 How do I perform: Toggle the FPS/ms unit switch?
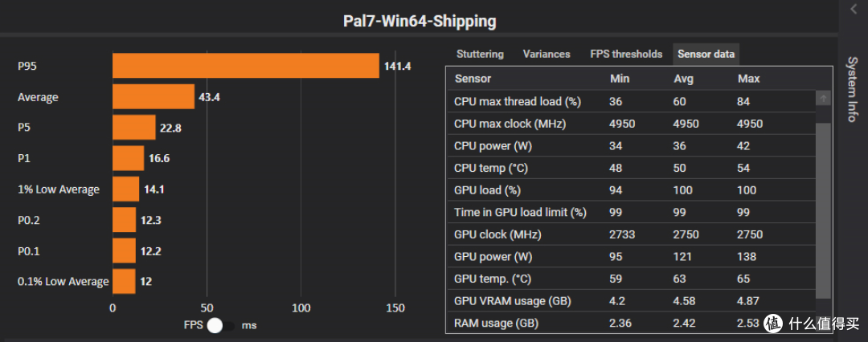coord(220,326)
